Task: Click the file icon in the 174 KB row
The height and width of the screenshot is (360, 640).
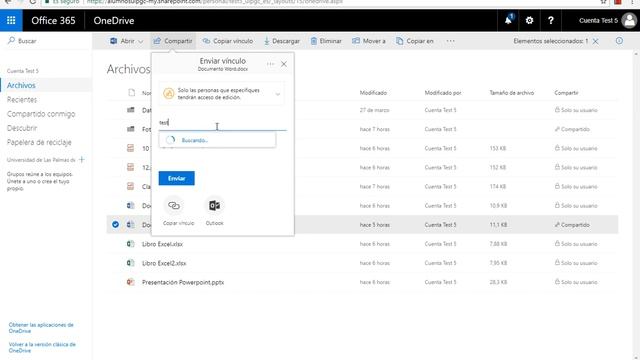Action: coord(131,186)
